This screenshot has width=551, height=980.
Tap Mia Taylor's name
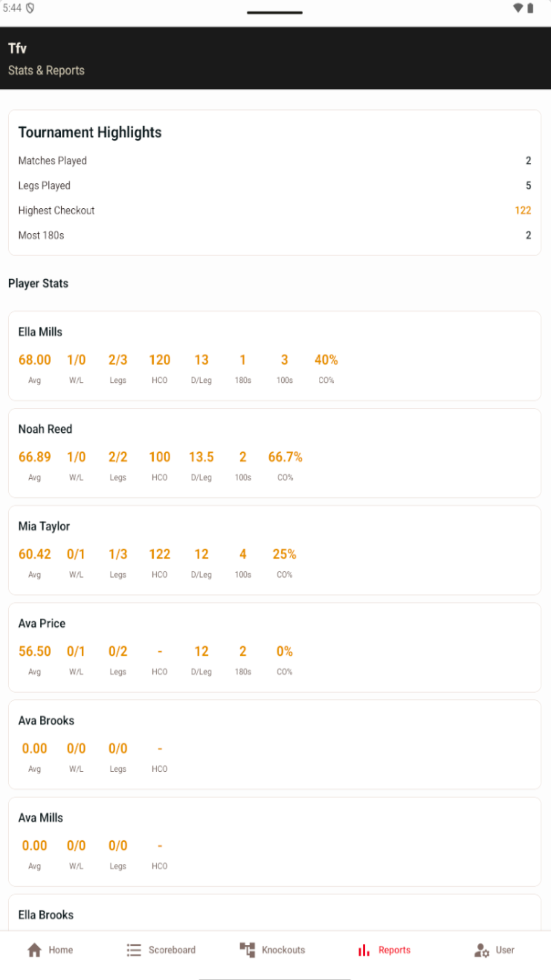click(44, 526)
